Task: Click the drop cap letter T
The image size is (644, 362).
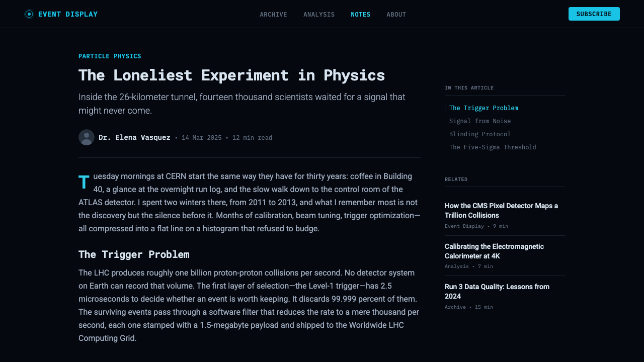Action: click(x=84, y=182)
